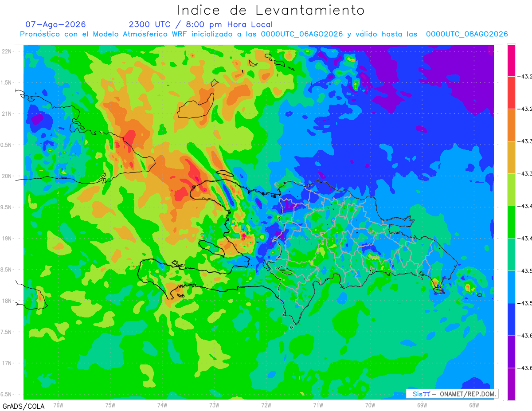Pick the royal blue swatch on the color bar
Viewport: 532px width, 411px height.
[x=511, y=319]
